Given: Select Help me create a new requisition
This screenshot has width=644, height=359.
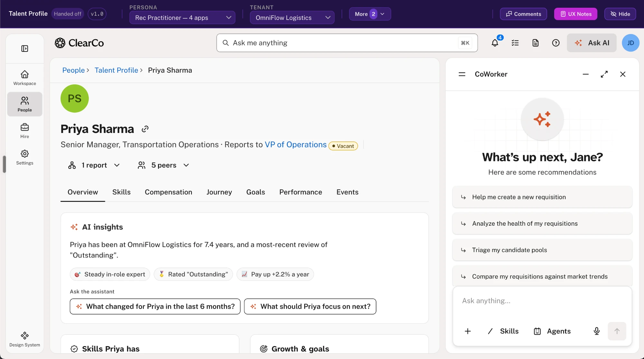Looking at the screenshot, I should tap(542, 197).
